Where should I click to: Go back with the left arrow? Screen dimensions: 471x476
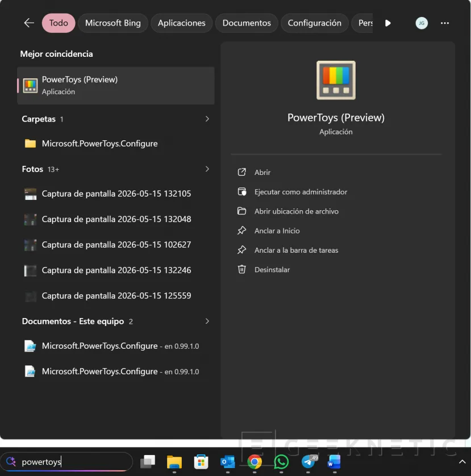click(29, 23)
